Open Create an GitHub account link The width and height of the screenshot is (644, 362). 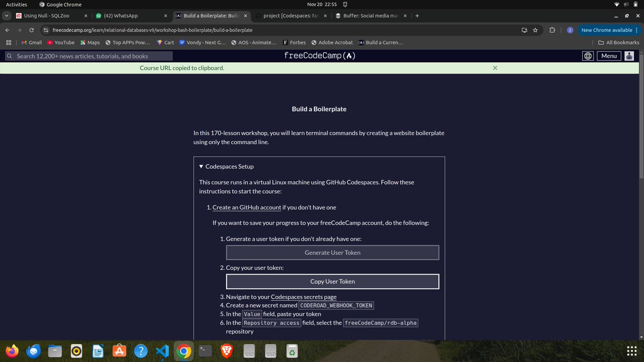(x=247, y=207)
